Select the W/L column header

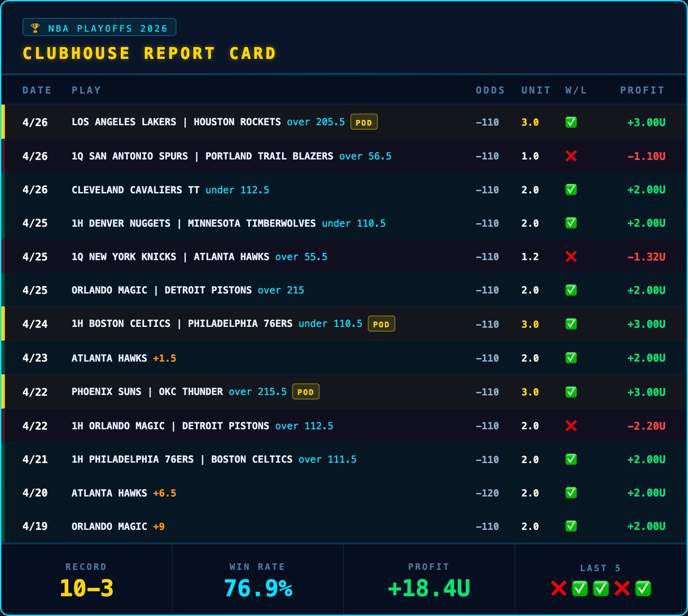coord(576,90)
